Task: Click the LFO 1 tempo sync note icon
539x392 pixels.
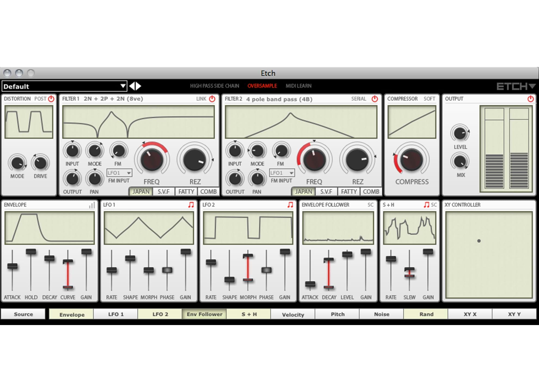Action: (x=191, y=205)
